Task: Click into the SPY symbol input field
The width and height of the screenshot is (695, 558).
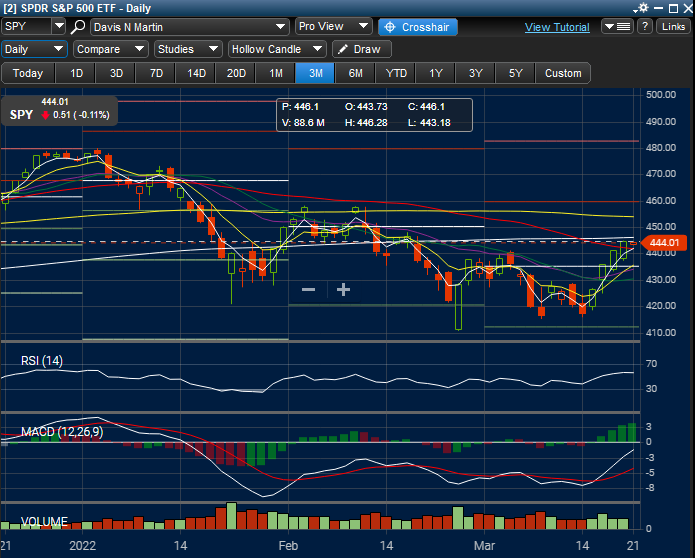Action: (x=27, y=27)
